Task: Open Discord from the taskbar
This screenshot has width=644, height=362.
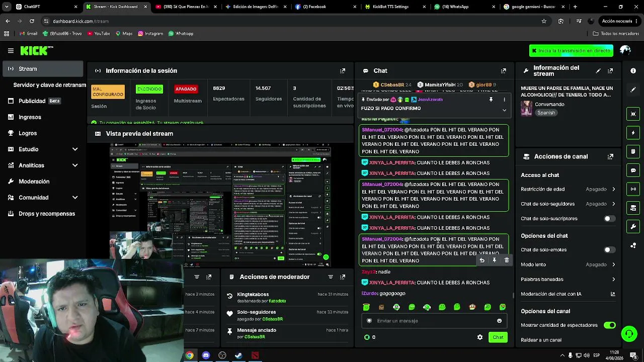Action: (x=206, y=355)
